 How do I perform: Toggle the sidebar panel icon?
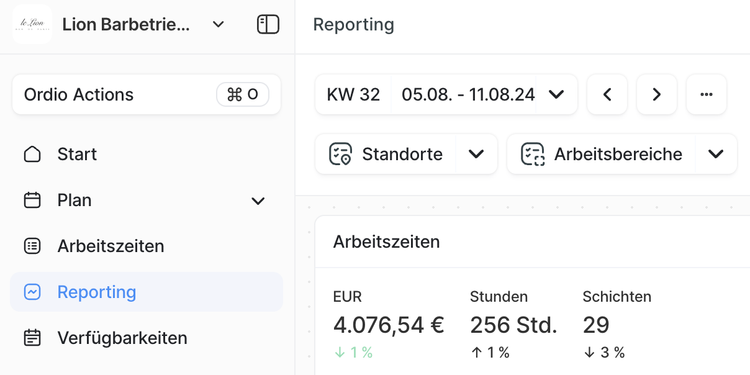[x=268, y=24]
